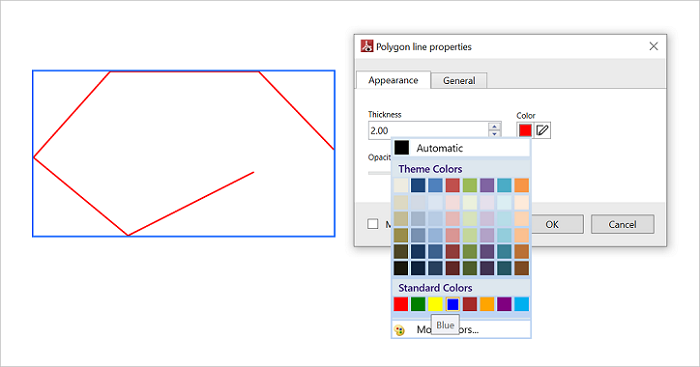Viewport: 700px width, 367px height.
Task: Select first-row theme color red
Action: point(453,185)
